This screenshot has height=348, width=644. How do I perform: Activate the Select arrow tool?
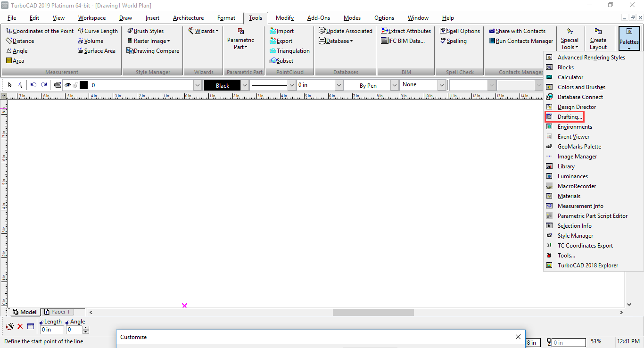pos(10,85)
